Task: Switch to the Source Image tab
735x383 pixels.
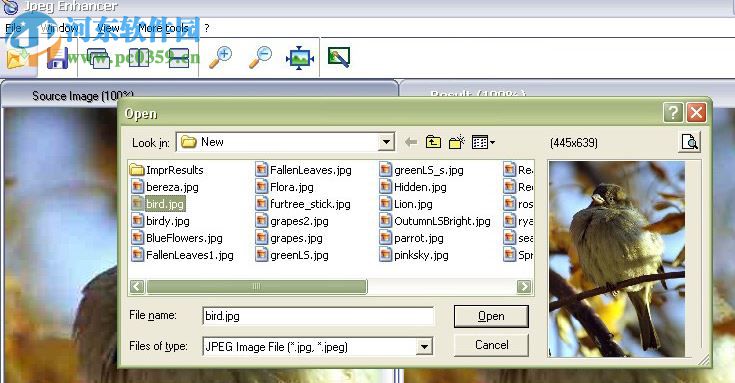Action: point(82,96)
